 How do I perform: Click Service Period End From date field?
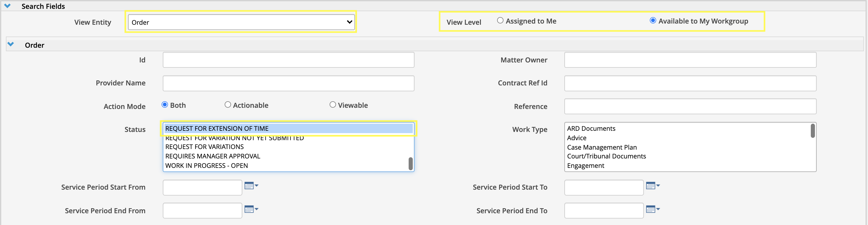[203, 211]
